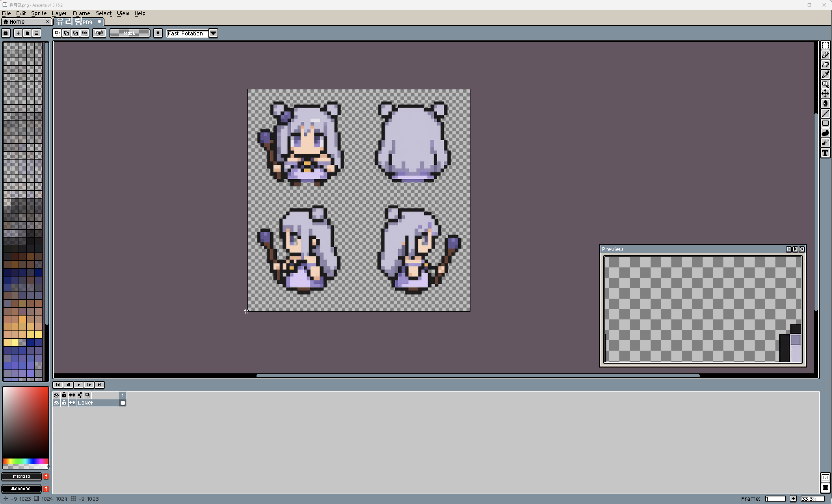
Task: Open the palette presets list button
Action: click(x=27, y=33)
